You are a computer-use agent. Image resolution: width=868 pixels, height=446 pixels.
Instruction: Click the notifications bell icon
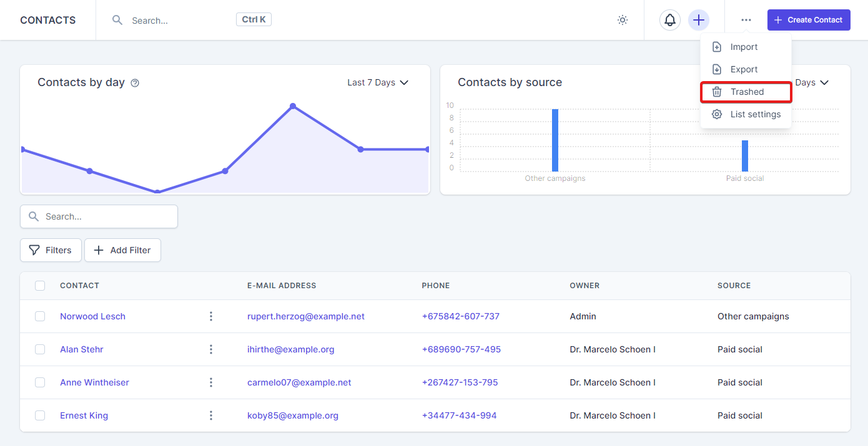point(669,20)
